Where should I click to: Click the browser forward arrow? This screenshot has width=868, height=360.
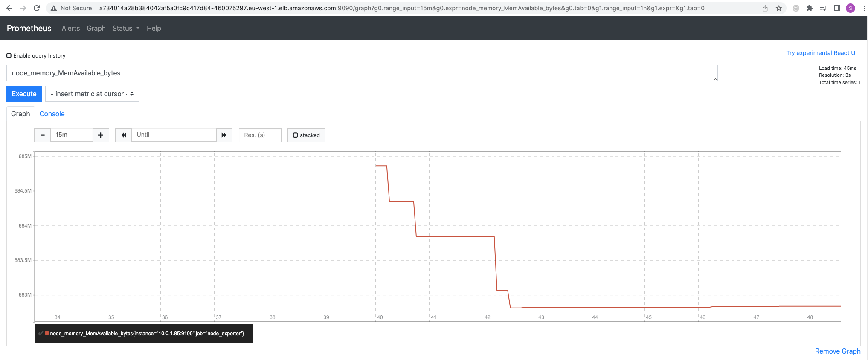point(23,8)
